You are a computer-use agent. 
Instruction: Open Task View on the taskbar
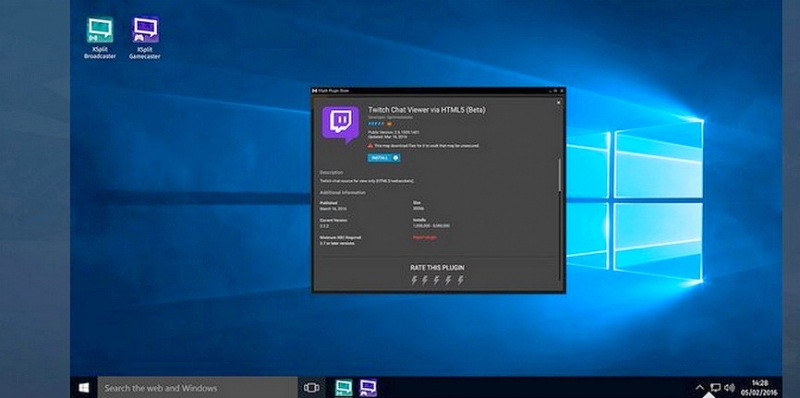(311, 388)
